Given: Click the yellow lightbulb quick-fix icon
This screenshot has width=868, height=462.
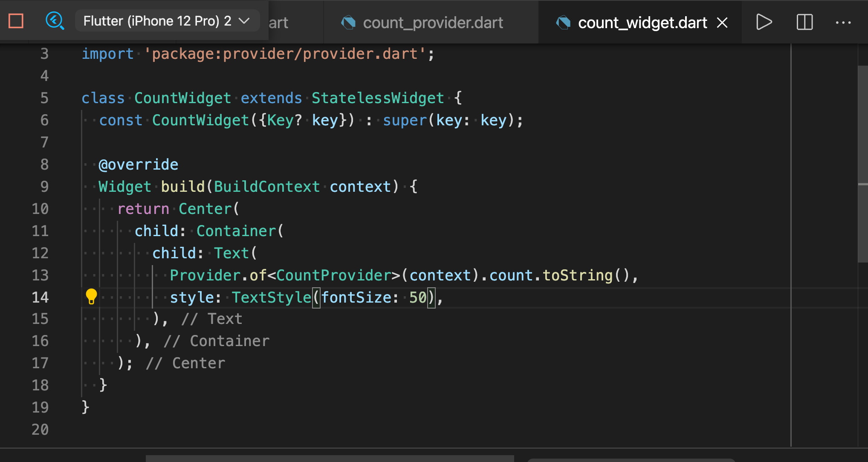Looking at the screenshot, I should click(x=91, y=297).
